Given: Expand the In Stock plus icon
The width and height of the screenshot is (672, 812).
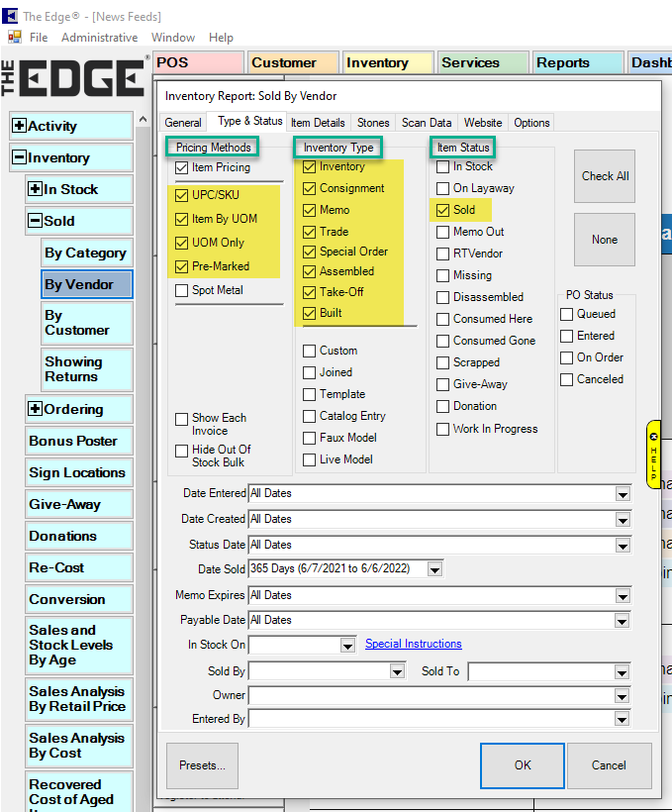Looking at the screenshot, I should click(35, 189).
